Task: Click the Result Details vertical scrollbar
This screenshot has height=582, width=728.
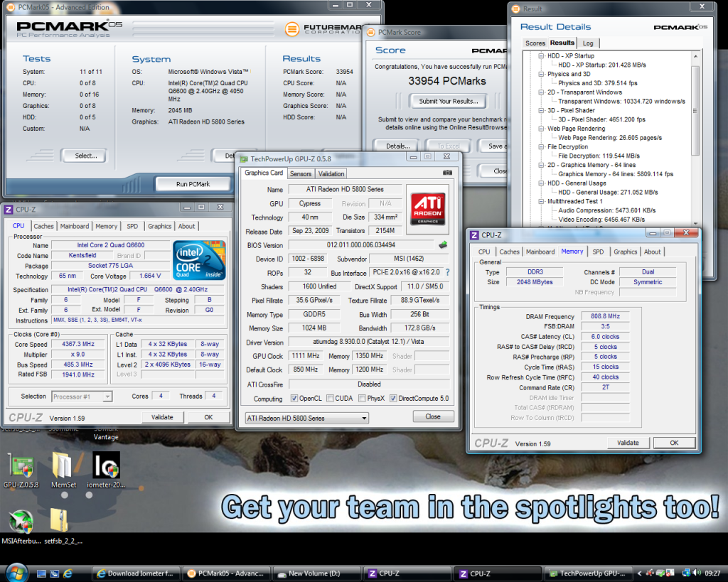Action: click(695, 139)
